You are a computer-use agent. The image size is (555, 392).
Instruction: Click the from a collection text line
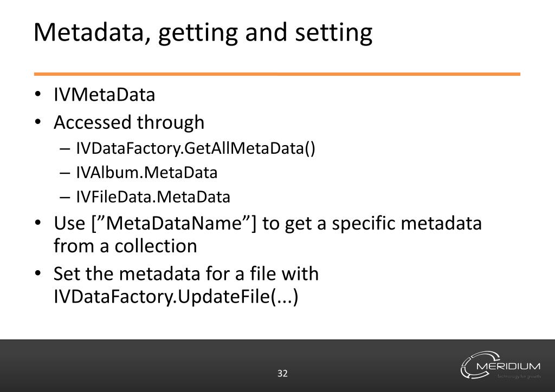(x=125, y=246)
